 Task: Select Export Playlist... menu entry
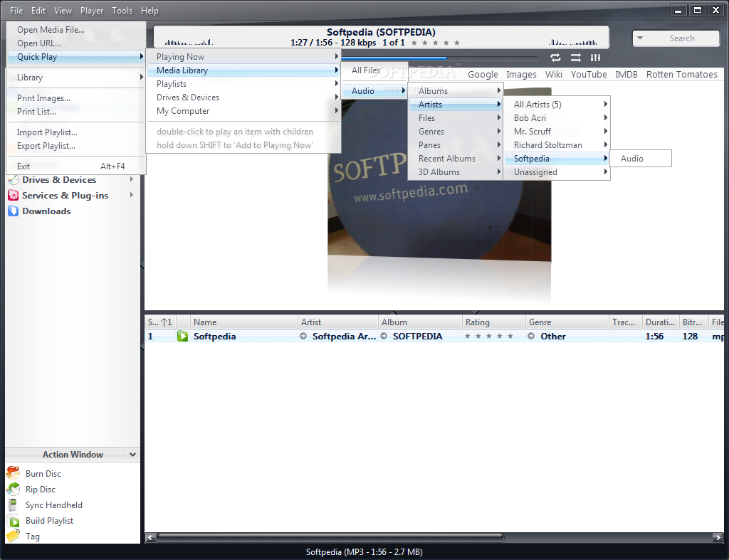pos(76,146)
